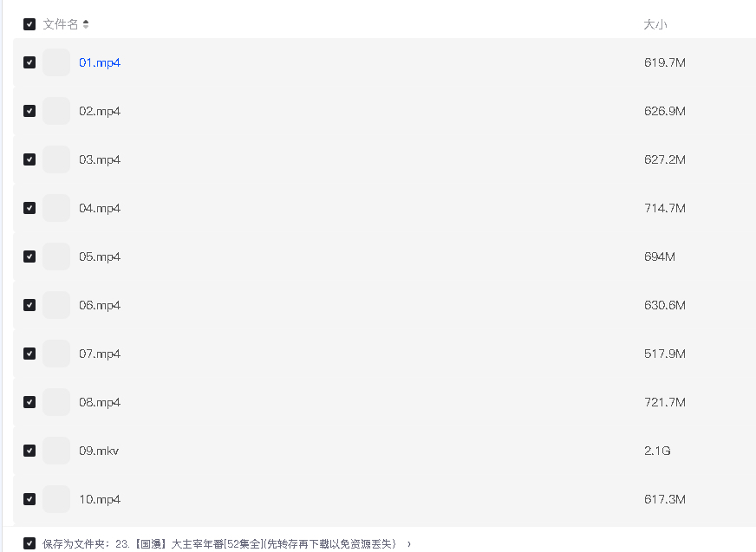Click the thumbnail of 05.mp4
Viewport: 756px width, 552px height.
(x=56, y=257)
